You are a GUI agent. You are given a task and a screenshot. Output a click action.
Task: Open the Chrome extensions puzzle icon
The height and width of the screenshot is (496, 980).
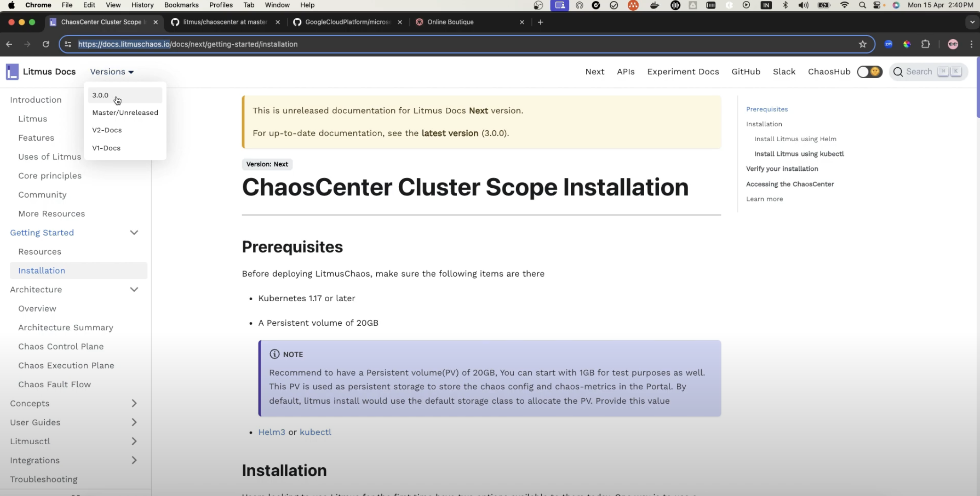pos(925,44)
